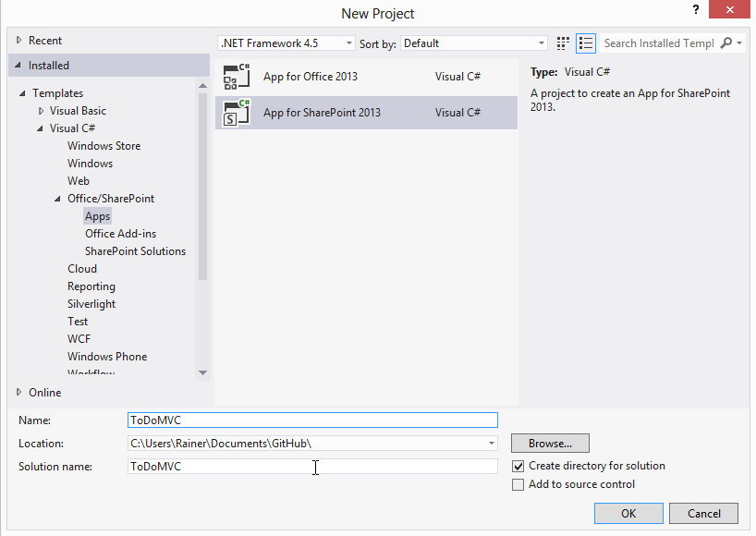This screenshot has height=536, width=756.
Task: Select the Visual Basic tree label
Action: click(x=78, y=111)
